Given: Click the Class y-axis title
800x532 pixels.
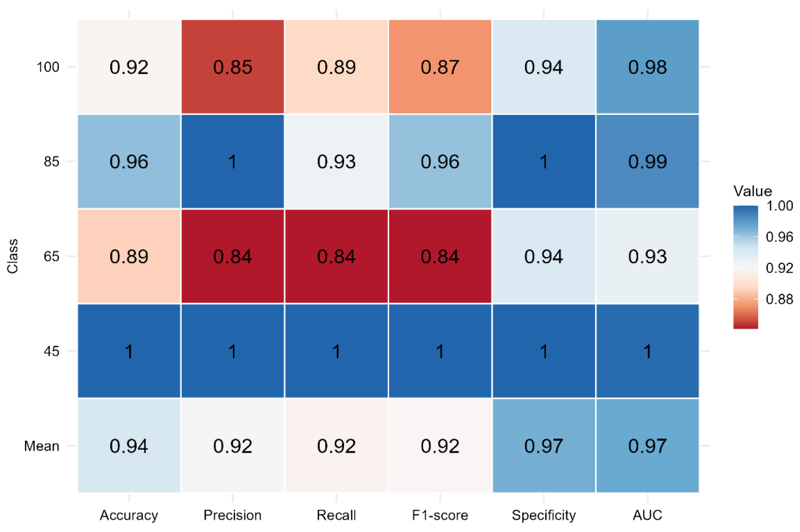Looking at the screenshot, I should tap(13, 256).
